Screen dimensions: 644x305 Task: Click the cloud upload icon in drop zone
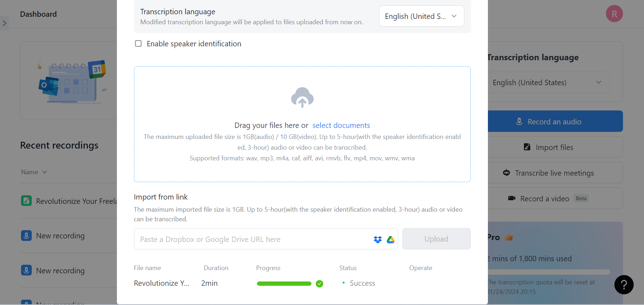pos(302,97)
